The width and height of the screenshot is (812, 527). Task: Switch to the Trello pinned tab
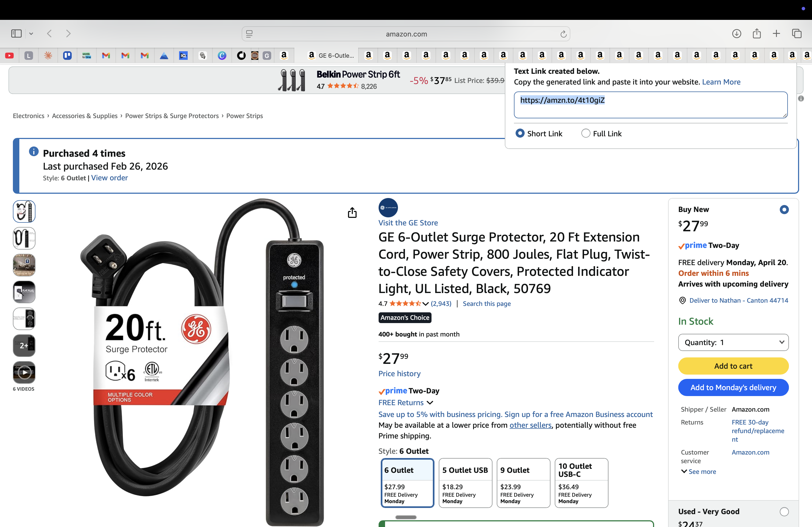click(x=67, y=55)
